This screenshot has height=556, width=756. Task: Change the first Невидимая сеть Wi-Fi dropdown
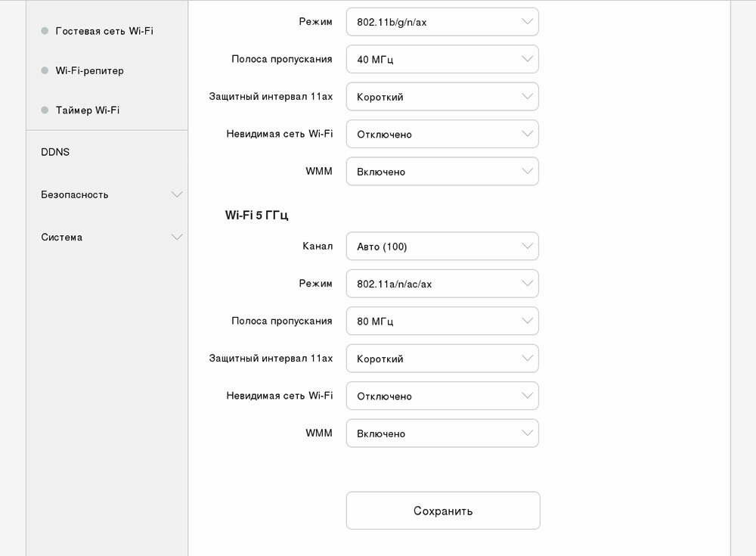[x=442, y=134]
